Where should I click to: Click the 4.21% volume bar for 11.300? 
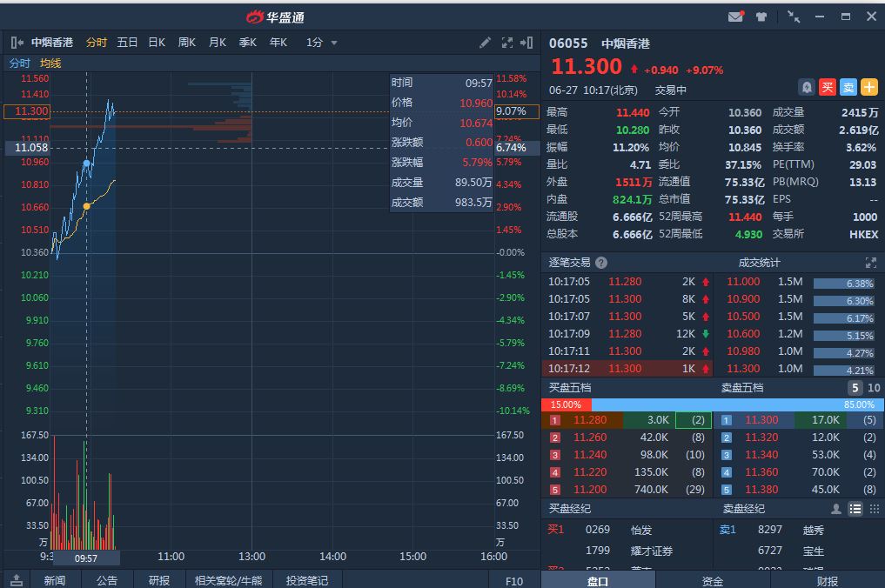click(x=844, y=371)
